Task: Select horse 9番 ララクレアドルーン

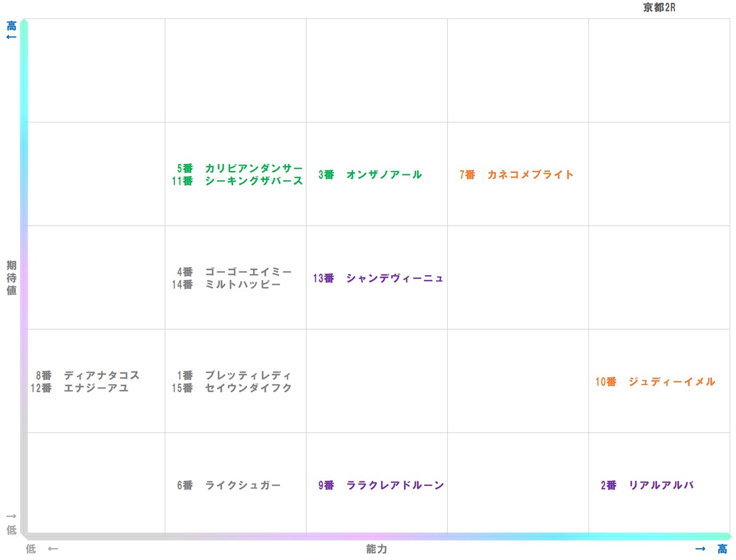Action: pyautogui.click(x=381, y=485)
